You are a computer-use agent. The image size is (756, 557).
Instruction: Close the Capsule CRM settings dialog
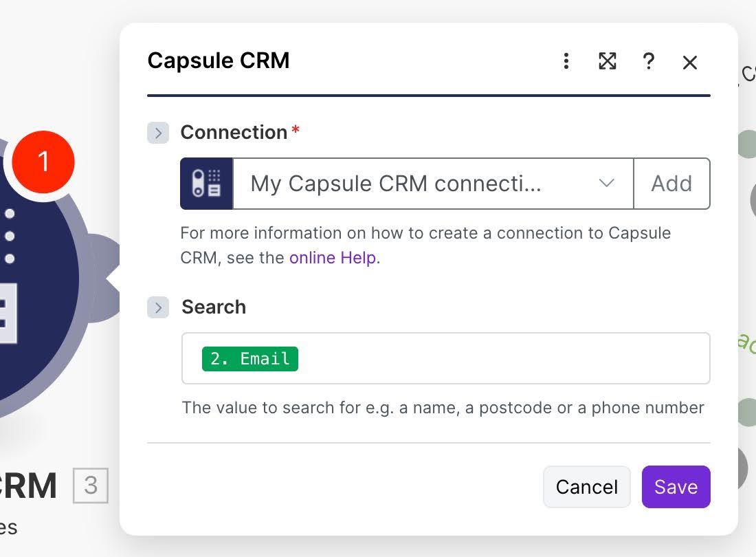(x=689, y=62)
